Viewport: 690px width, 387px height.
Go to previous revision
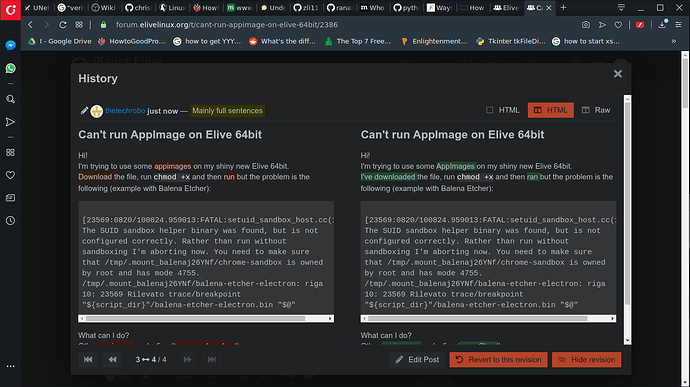pos(113,360)
